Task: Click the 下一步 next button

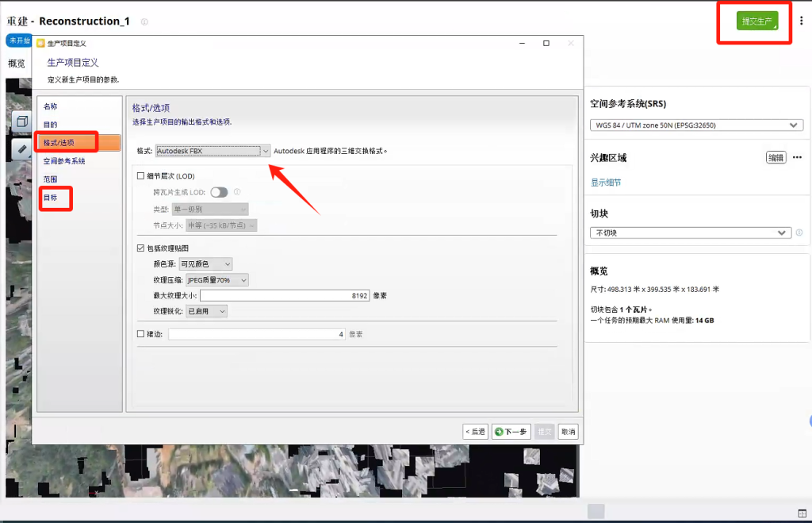Action: point(511,432)
